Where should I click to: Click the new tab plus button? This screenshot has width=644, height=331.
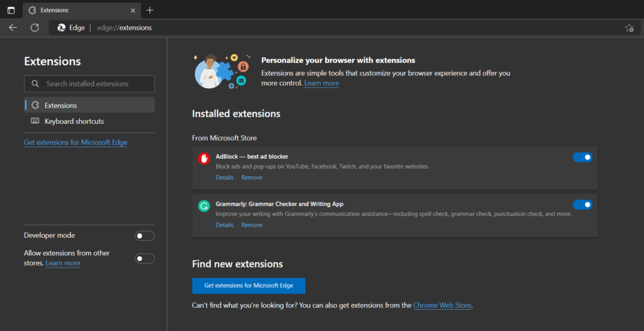tap(150, 10)
